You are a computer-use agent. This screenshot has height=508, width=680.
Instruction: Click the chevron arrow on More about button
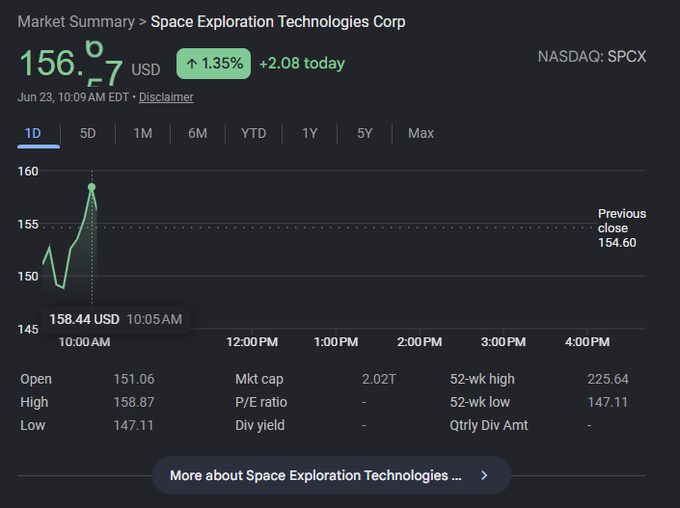(484, 475)
